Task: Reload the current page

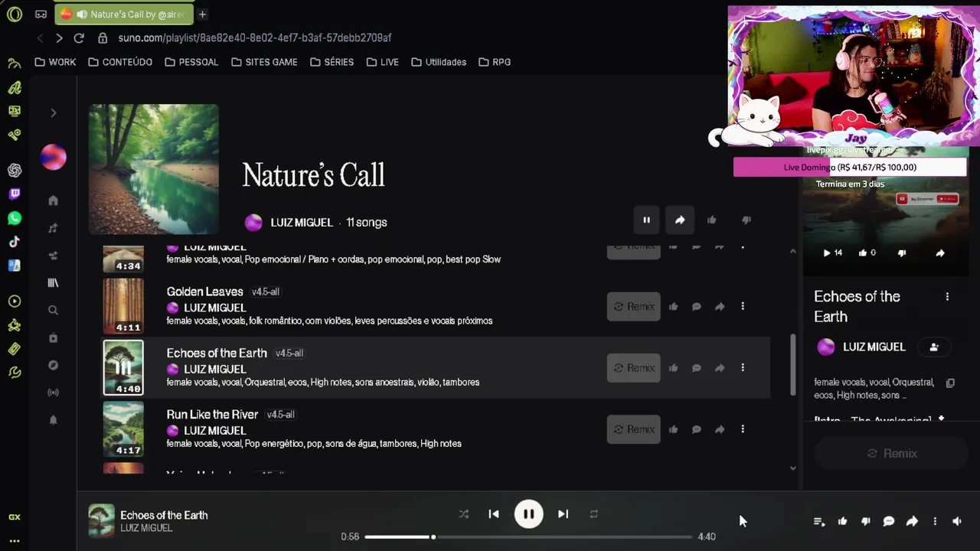Action: (x=79, y=37)
